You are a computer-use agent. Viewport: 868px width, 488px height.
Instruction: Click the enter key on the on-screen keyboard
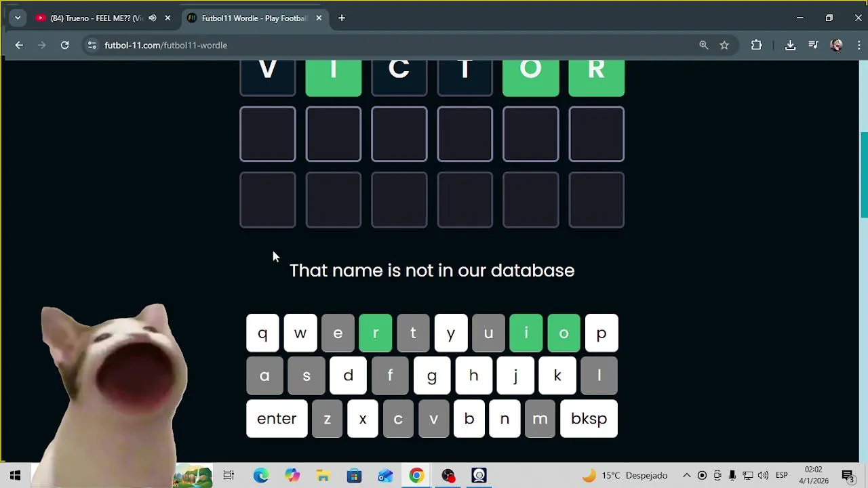click(277, 419)
